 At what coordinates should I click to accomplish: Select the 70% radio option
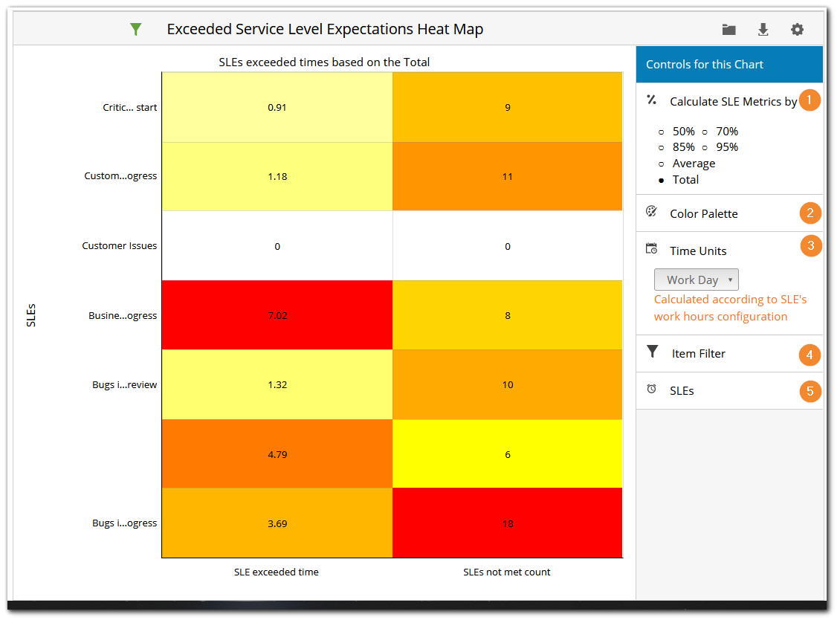[705, 132]
